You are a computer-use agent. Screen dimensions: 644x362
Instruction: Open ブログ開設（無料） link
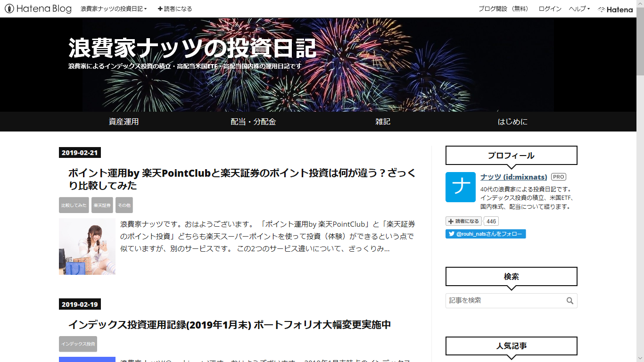503,8
